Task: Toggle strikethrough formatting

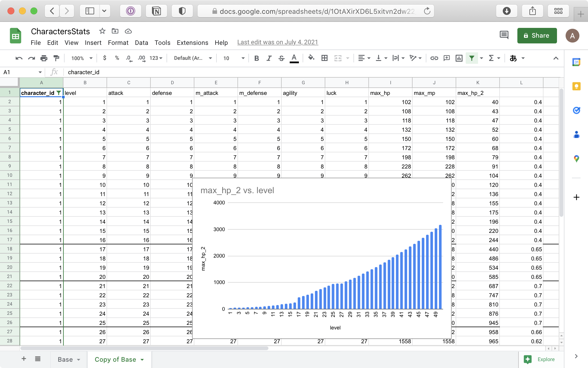Action: click(x=282, y=58)
